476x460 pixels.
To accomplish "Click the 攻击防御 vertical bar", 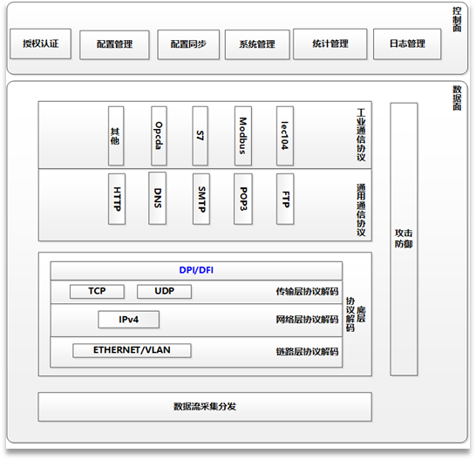I will [404, 239].
